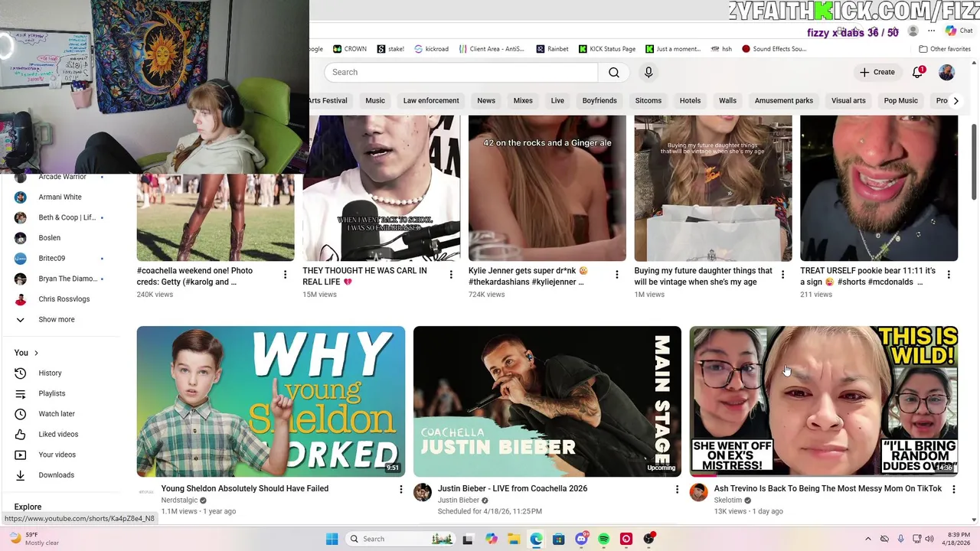Open Watch later in the sidebar
The image size is (980, 551).
tap(56, 414)
